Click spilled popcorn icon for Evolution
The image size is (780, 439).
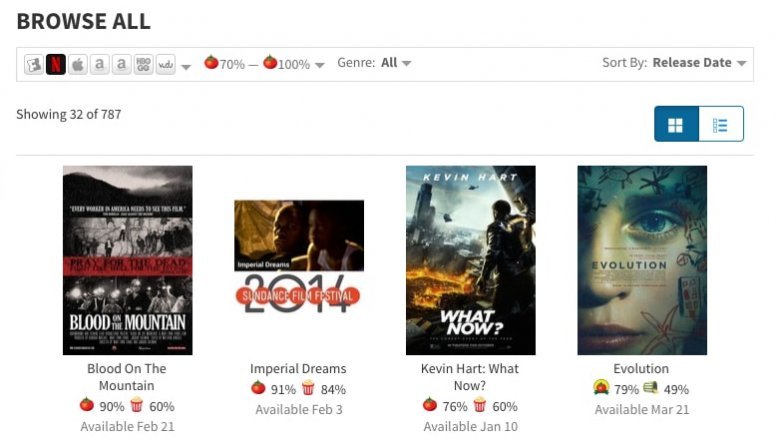(651, 388)
